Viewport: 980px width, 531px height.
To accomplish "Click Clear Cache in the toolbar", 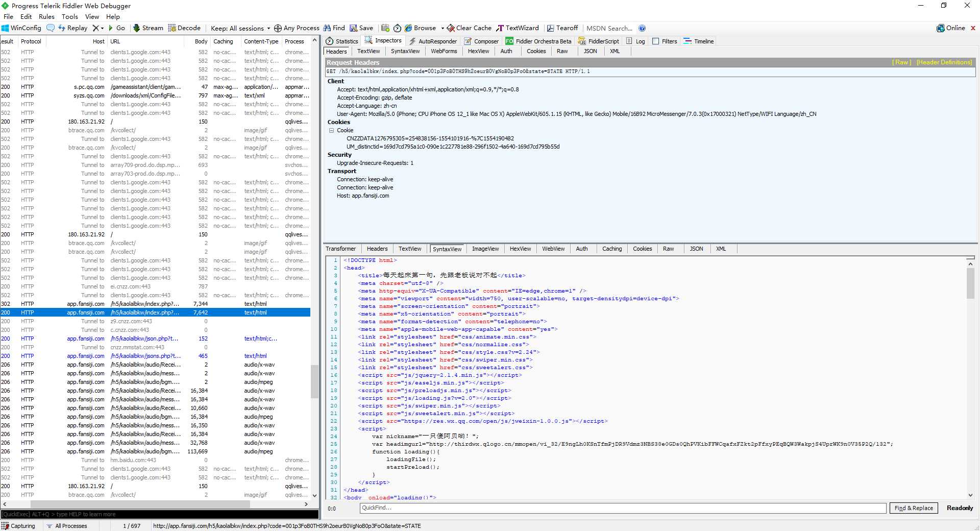I will pyautogui.click(x=469, y=28).
